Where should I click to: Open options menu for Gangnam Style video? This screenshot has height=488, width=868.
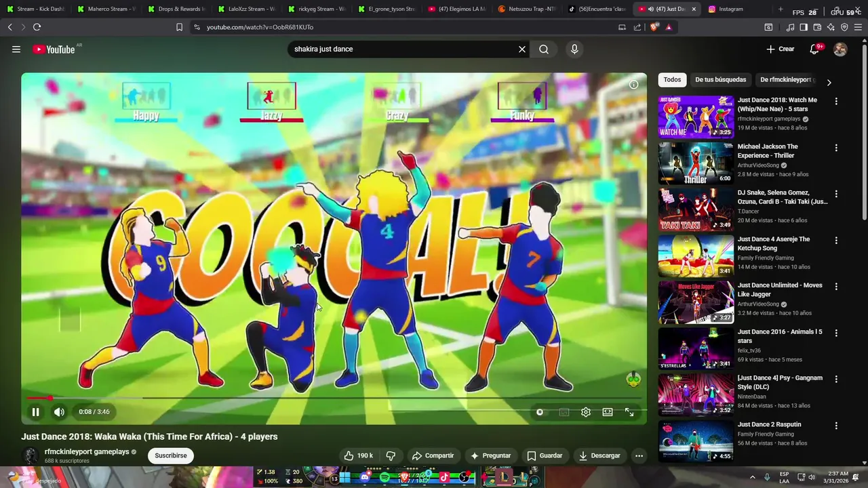tap(836, 380)
